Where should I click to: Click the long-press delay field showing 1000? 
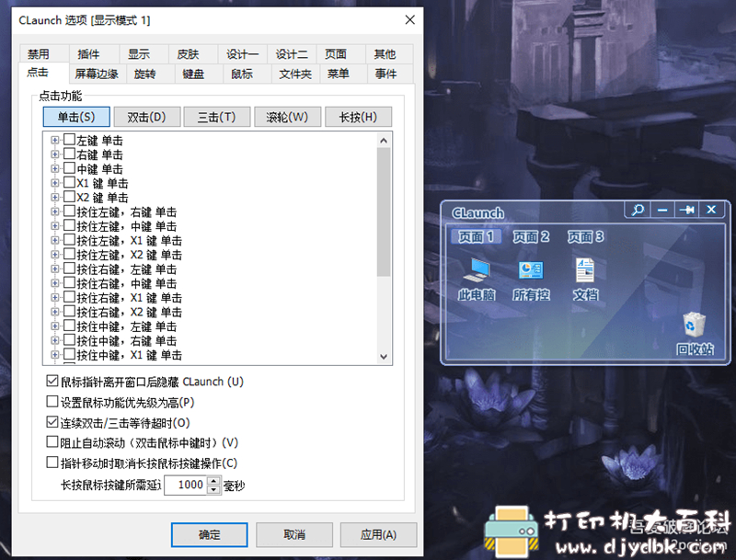click(x=186, y=485)
